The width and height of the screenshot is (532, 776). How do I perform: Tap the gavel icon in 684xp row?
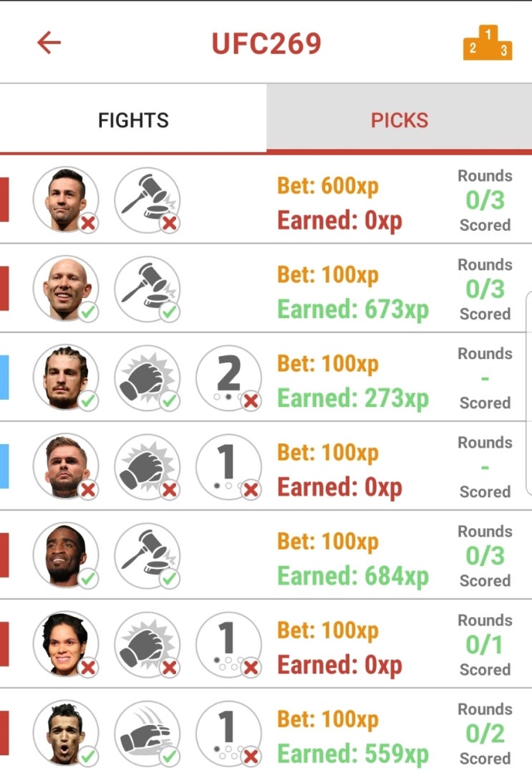click(147, 555)
